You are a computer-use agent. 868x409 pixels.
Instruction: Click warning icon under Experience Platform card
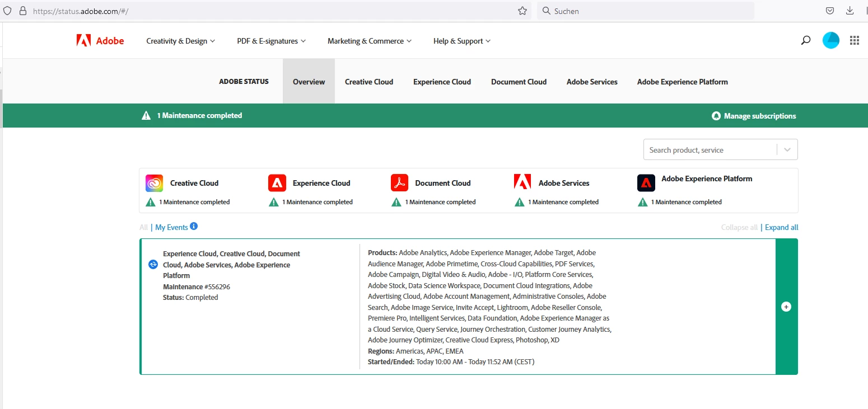[x=643, y=202]
